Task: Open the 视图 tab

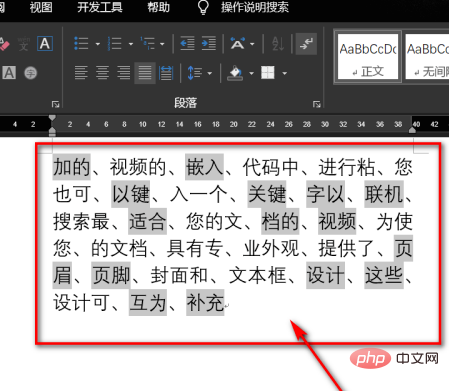Action: tap(41, 7)
